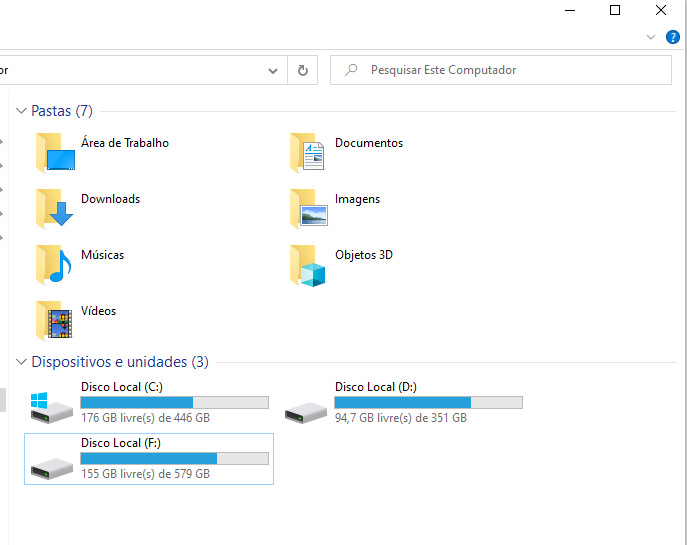Click the Disco Local (F:) name
The width and height of the screenshot is (687, 545).
[x=121, y=443]
